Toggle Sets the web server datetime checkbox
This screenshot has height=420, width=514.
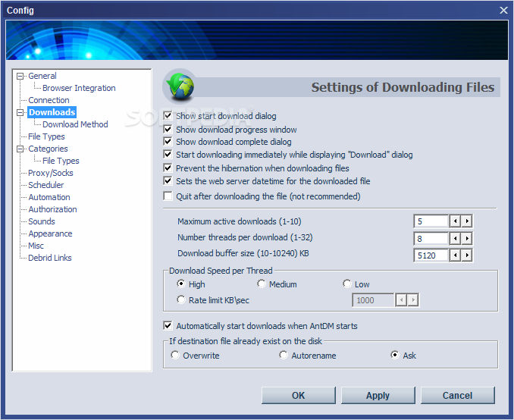pos(168,180)
